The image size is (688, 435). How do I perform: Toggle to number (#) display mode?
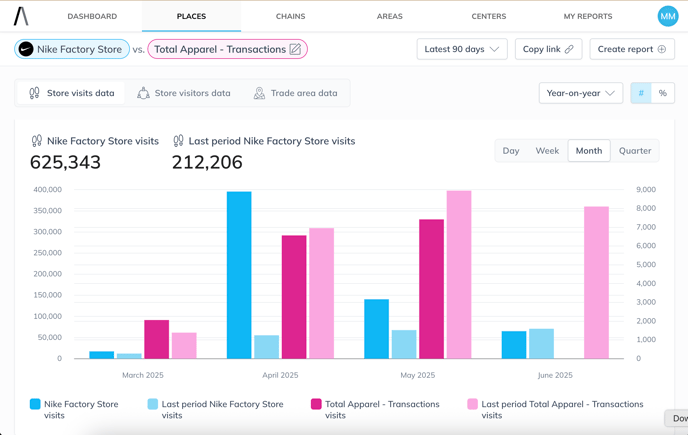click(641, 93)
